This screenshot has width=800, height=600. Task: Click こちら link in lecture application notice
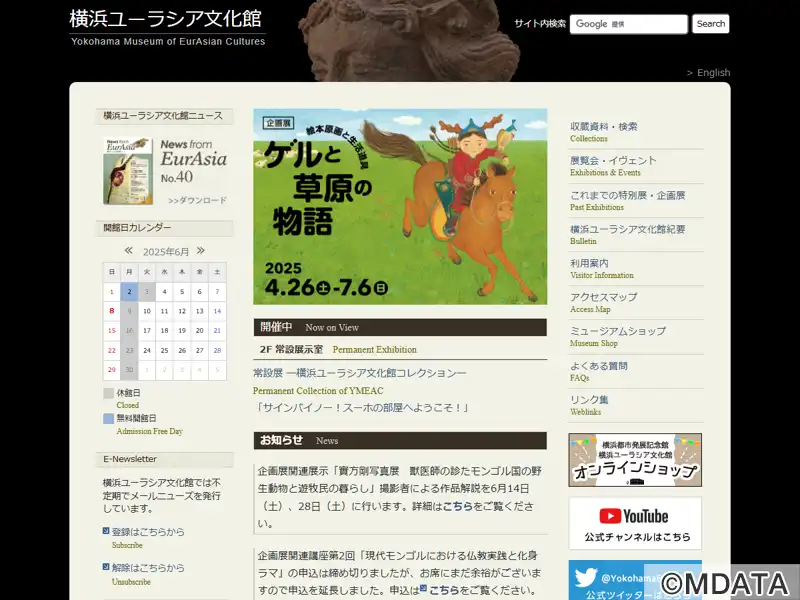[x=444, y=590]
